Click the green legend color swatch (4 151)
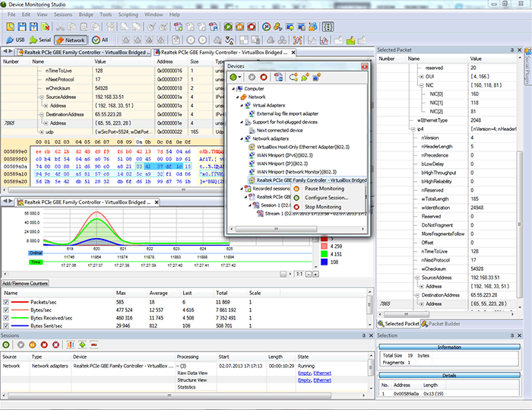 (324, 254)
